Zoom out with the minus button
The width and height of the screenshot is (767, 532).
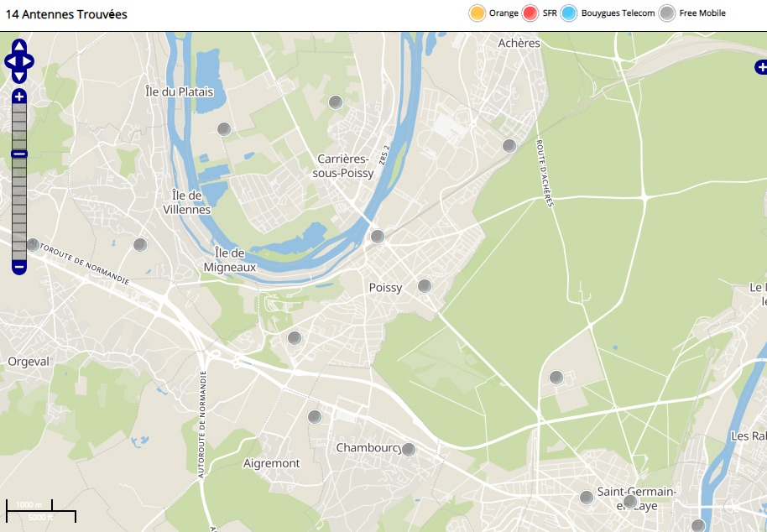pyautogui.click(x=19, y=267)
